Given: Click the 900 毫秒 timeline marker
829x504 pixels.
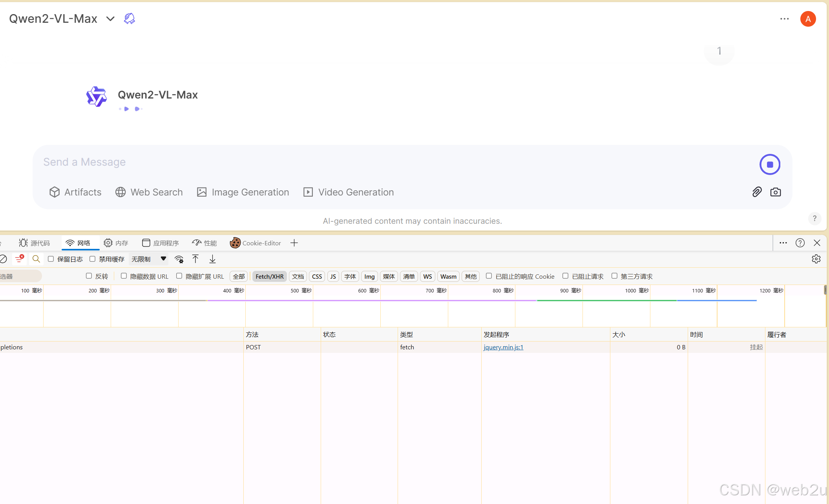Looking at the screenshot, I should (570, 290).
